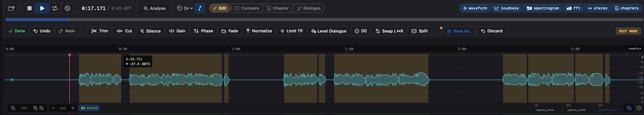
Task: Click the IN time field
Action: tap(545, 110)
